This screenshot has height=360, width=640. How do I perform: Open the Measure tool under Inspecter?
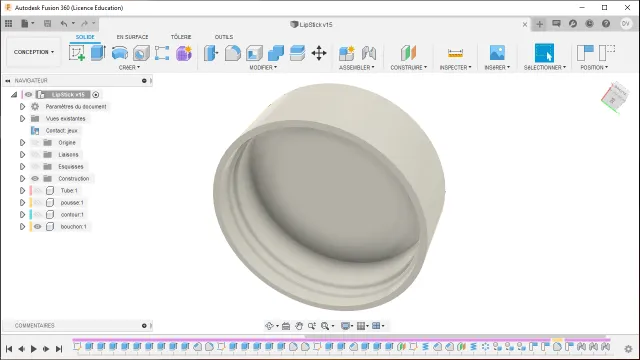tap(455, 53)
